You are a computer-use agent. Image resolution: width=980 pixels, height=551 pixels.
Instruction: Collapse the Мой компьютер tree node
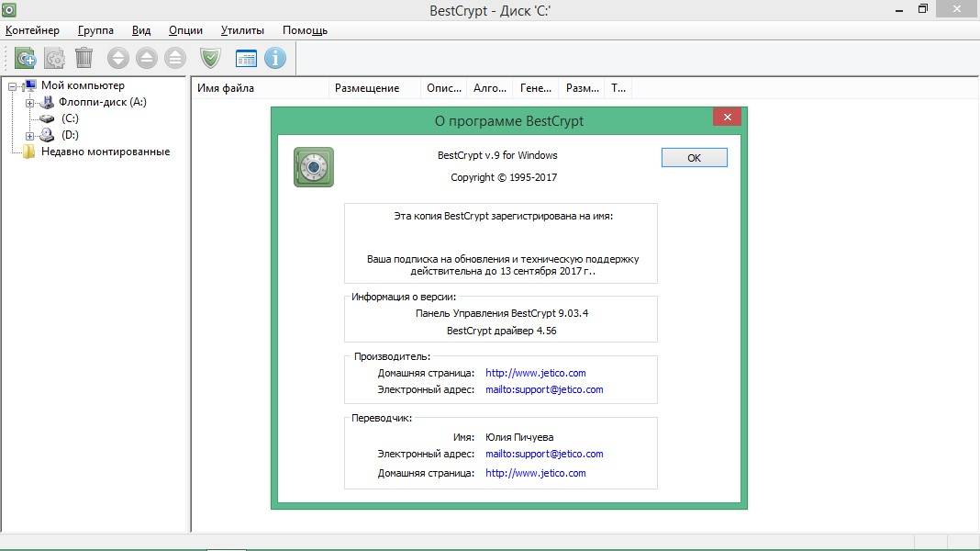click(13, 86)
